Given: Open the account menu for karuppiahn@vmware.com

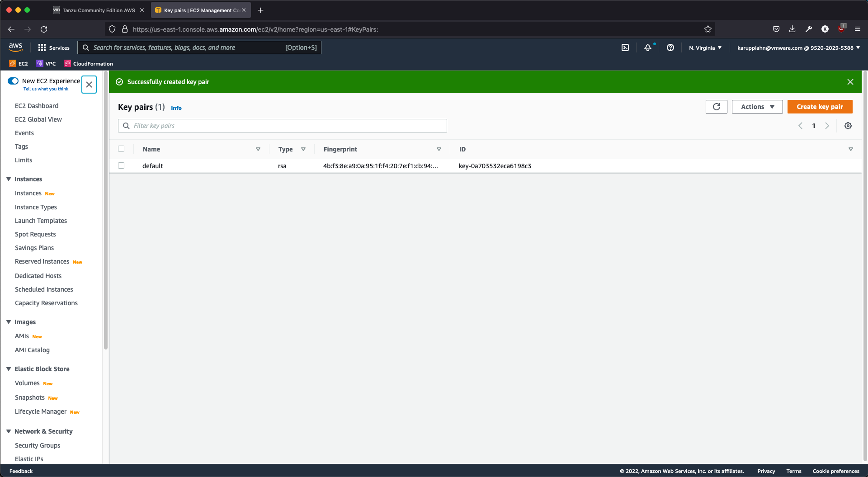Looking at the screenshot, I should [x=798, y=47].
